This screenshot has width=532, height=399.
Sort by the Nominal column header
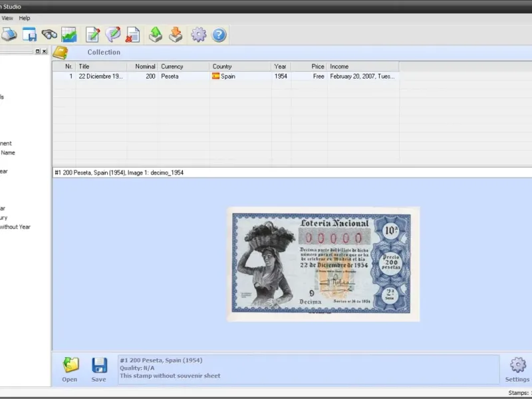(x=142, y=66)
